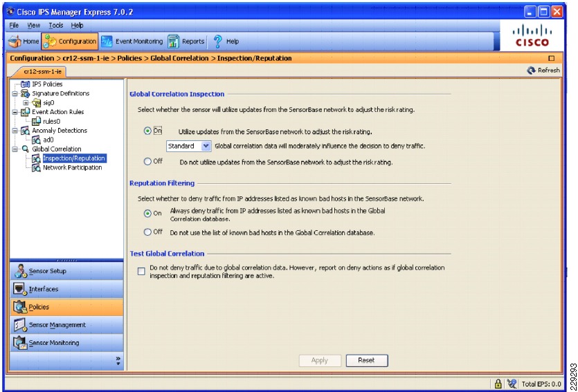
Task: Click the Reports chart icon
Action: tap(173, 41)
